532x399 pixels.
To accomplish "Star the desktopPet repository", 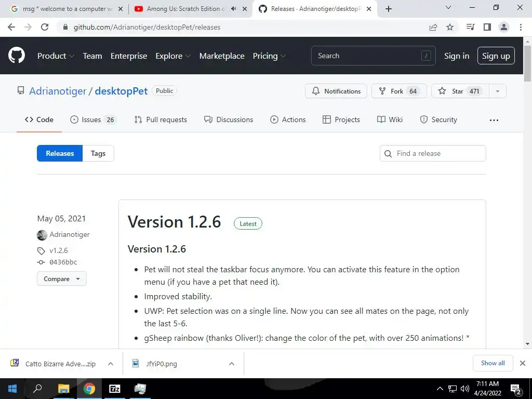I will [x=460, y=91].
